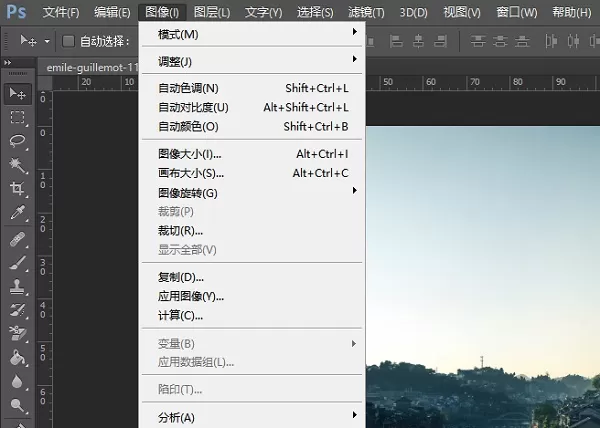Image resolution: width=600 pixels, height=428 pixels.
Task: Open tool preset picker dropdown arrow
Action: pos(47,41)
